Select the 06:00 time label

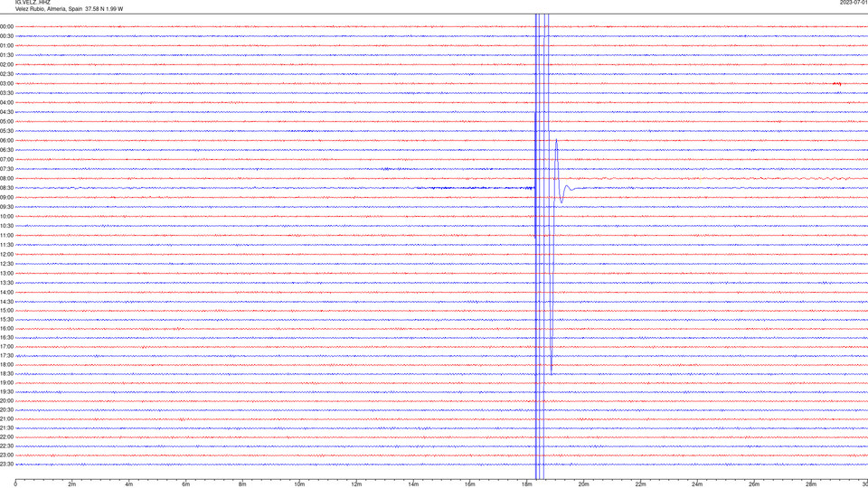(6, 141)
